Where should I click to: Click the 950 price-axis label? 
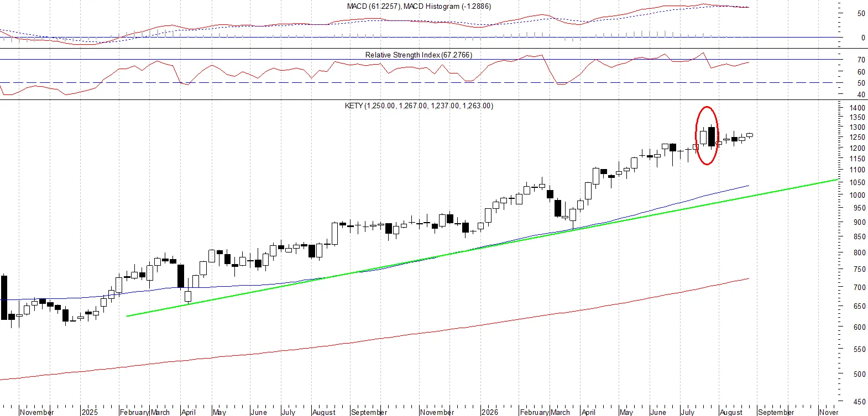859,208
